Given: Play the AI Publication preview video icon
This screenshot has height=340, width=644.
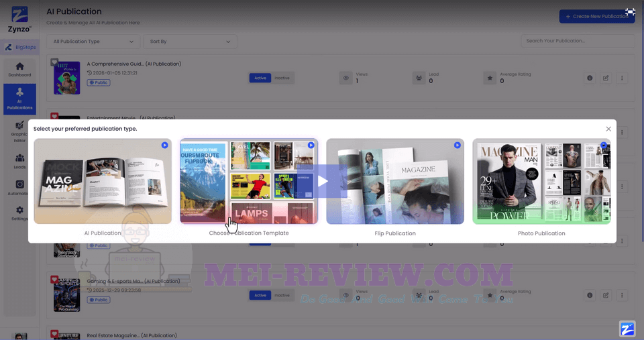Looking at the screenshot, I should [x=165, y=145].
